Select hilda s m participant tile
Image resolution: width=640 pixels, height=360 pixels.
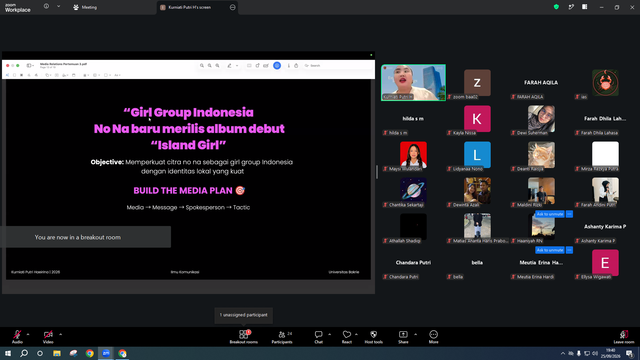(413, 119)
